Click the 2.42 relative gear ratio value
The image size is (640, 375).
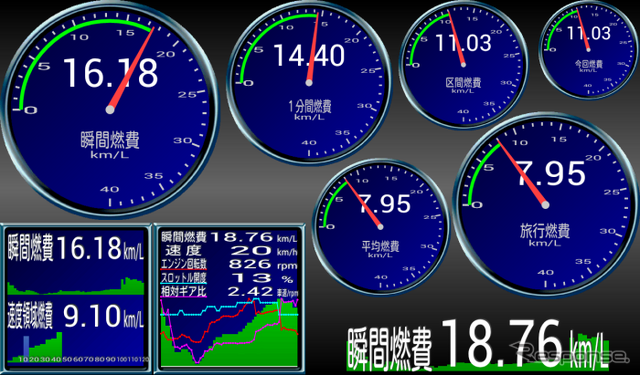click(250, 292)
